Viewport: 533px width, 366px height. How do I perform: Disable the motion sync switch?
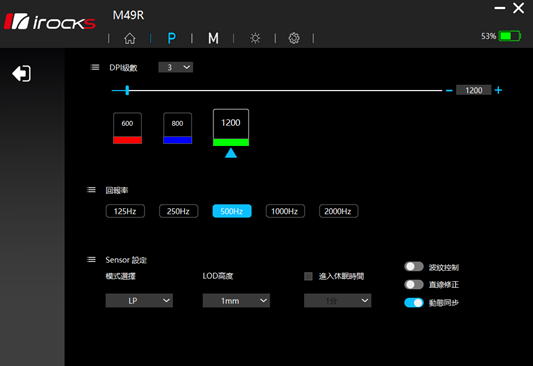click(414, 302)
